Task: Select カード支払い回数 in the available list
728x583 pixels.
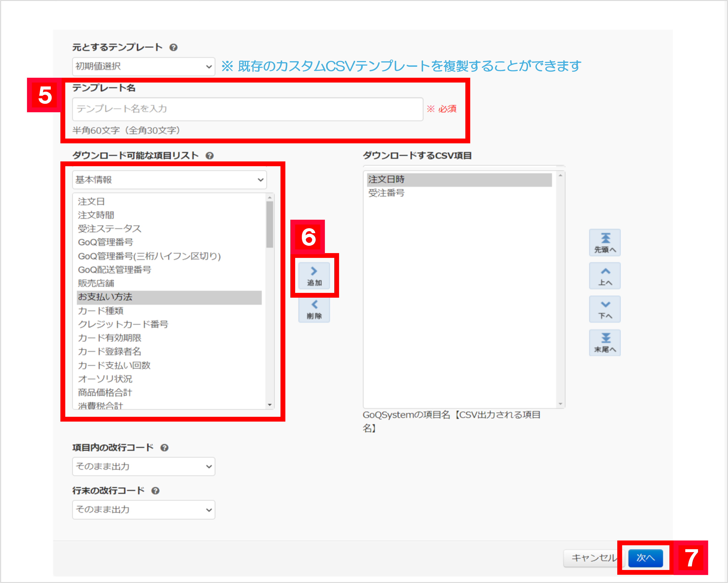Action: click(x=169, y=365)
